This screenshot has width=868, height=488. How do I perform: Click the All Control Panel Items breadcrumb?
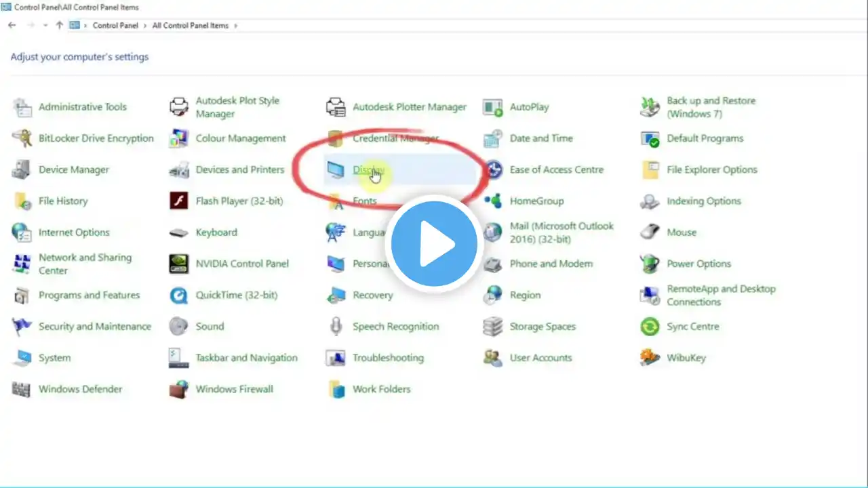(191, 26)
